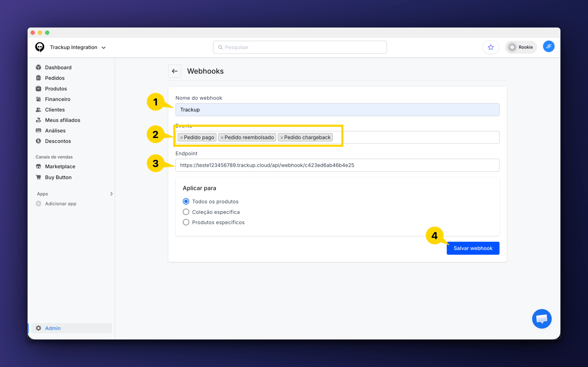Open Descontos page

pyautogui.click(x=58, y=141)
